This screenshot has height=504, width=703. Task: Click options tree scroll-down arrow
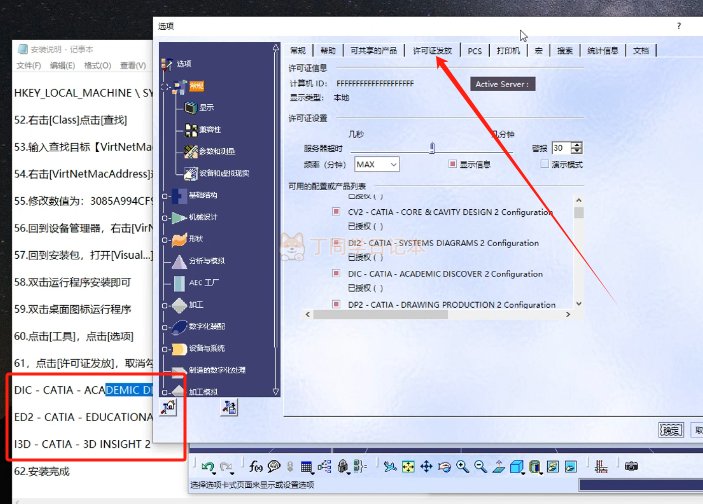275,391
